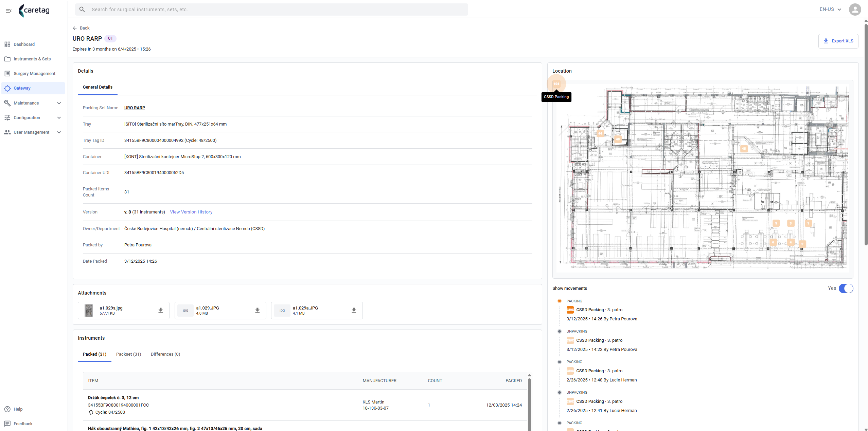Click the Maintenance wrench icon
Viewport: 868px width, 431px height.
[x=7, y=103]
